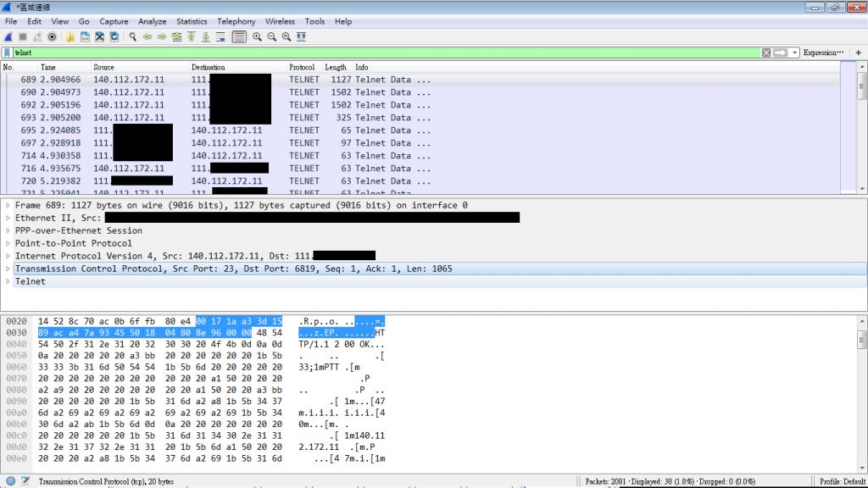Sort packets by Source column

tap(140, 68)
